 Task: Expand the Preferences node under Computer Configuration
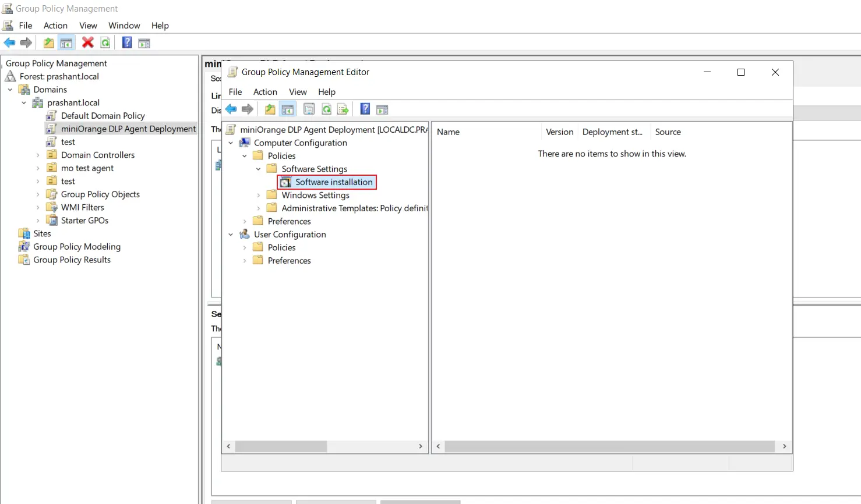coord(244,221)
